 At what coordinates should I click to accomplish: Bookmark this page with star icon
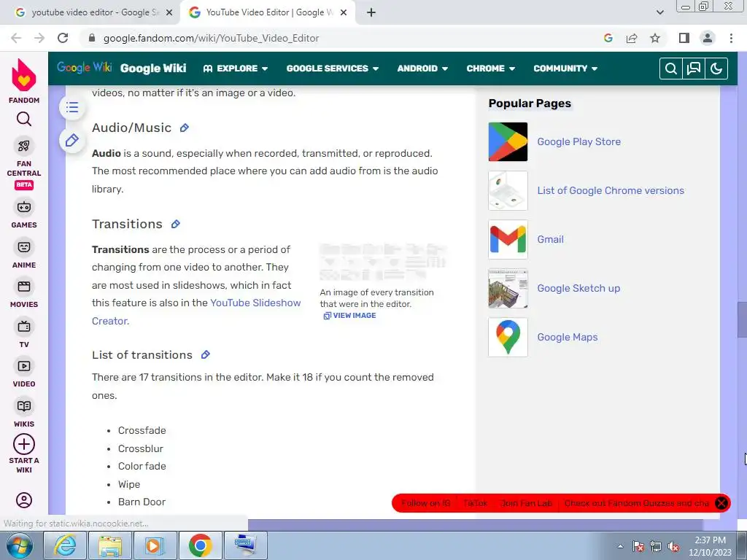655,38
